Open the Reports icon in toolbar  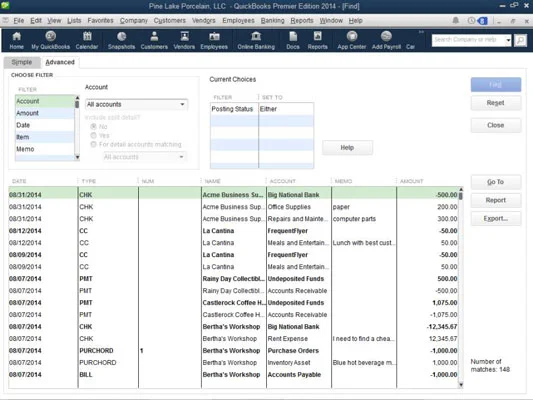tap(317, 40)
